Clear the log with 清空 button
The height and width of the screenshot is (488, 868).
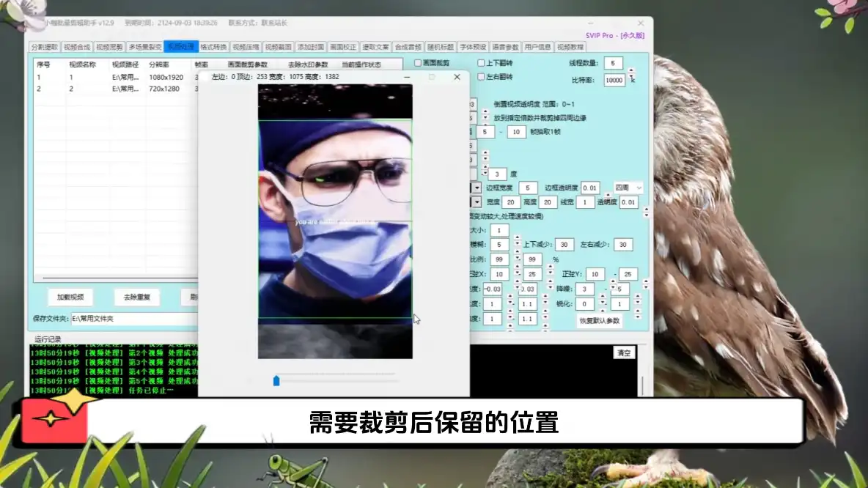tap(624, 353)
